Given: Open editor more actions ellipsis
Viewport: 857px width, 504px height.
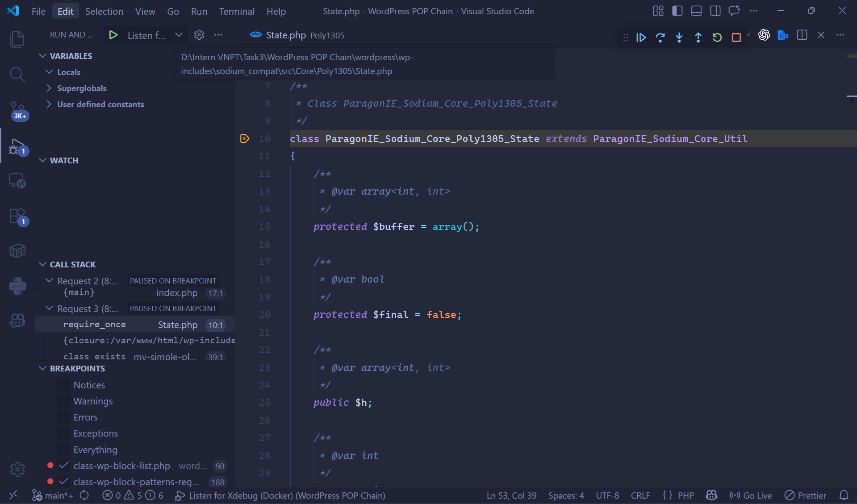Looking at the screenshot, I should [840, 35].
